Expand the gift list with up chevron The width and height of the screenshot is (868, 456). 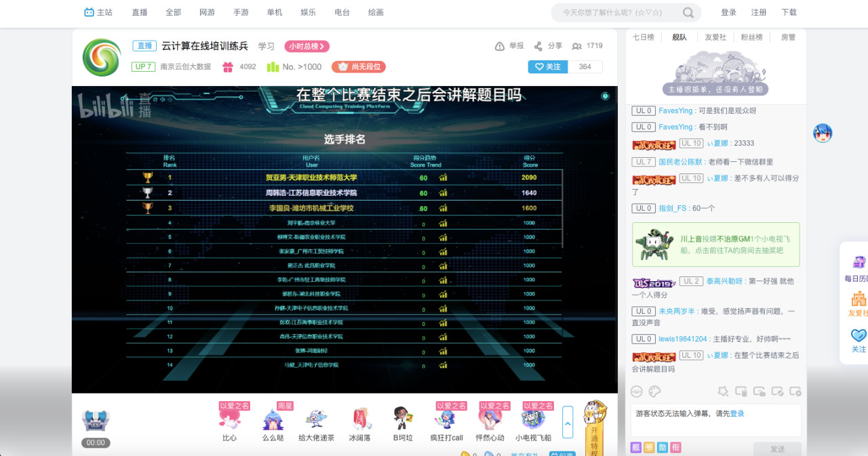[568, 421]
